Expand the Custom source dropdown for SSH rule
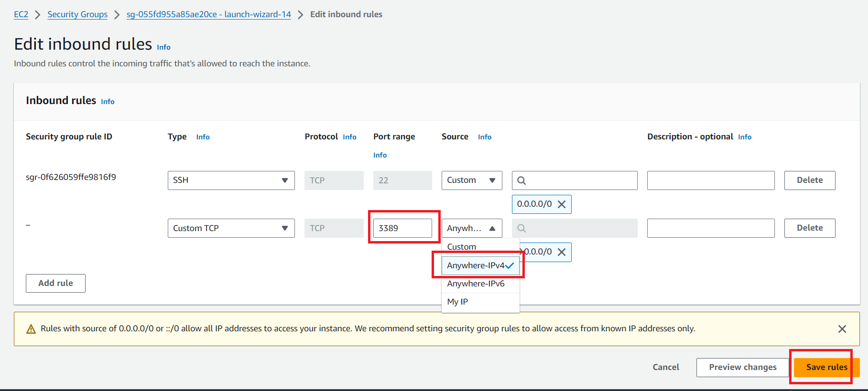 471,180
